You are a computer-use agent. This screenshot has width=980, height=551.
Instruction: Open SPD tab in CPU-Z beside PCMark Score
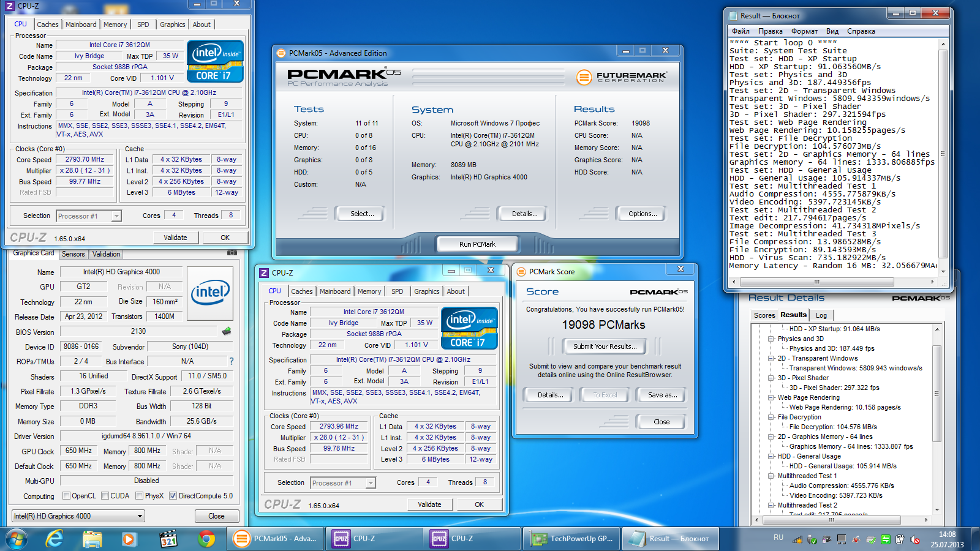click(x=398, y=291)
